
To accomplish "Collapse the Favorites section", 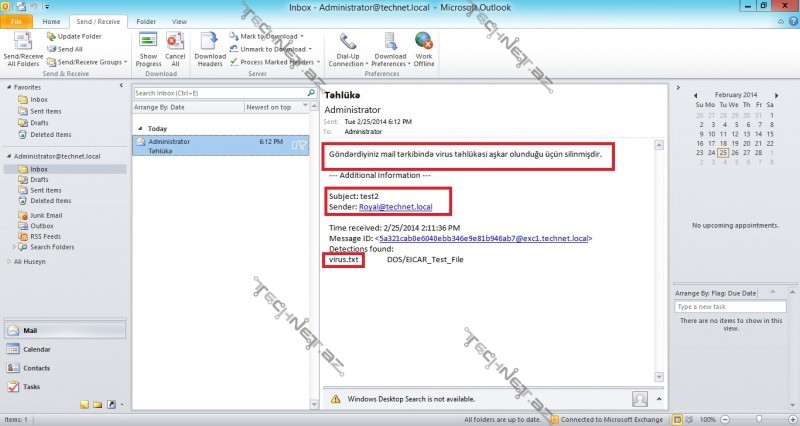I will [9, 87].
